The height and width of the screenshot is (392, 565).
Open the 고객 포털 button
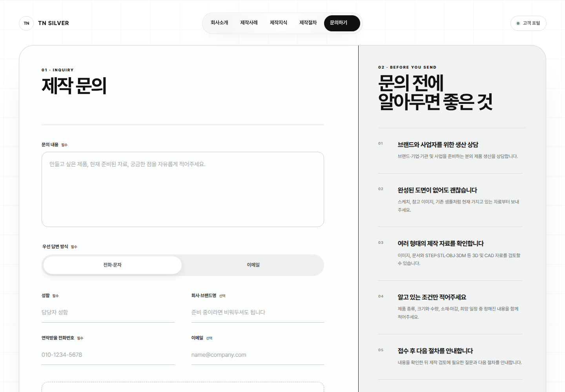[528, 23]
